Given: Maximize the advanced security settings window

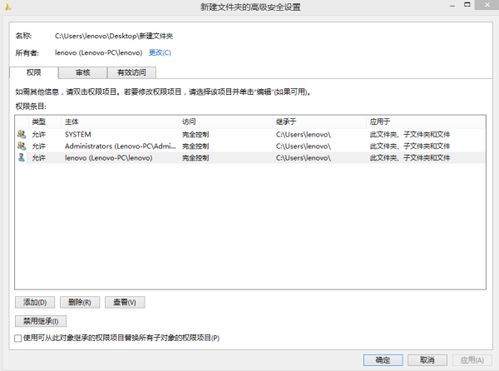Looking at the screenshot, I should coord(467,5).
